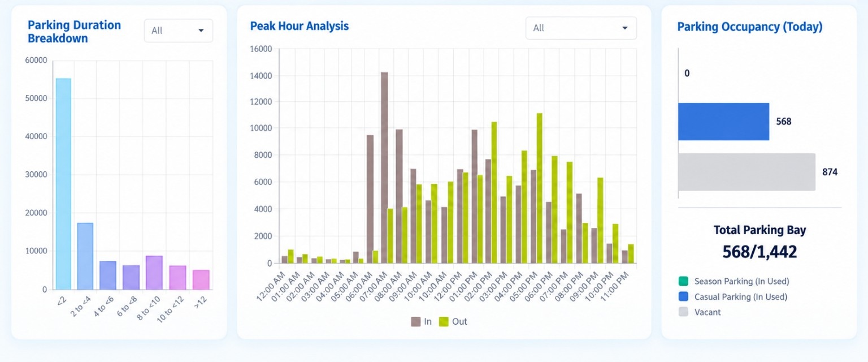Click the 06:00 AM In bar
This screenshot has width=868, height=362.
click(x=370, y=199)
